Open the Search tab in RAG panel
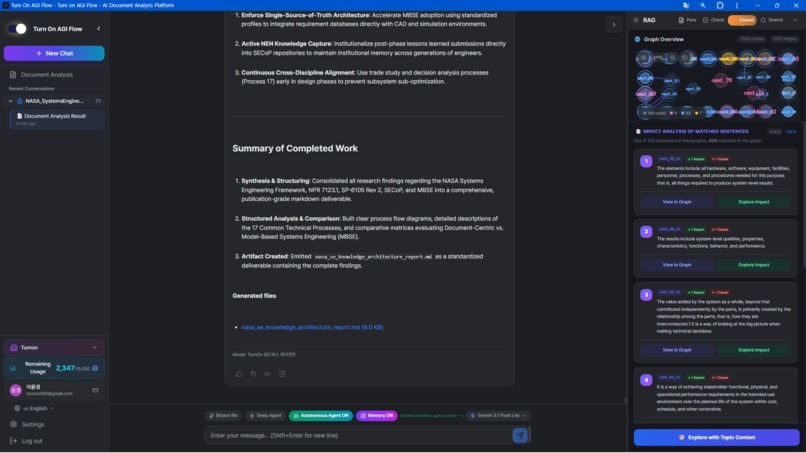This screenshot has height=453, width=806. 772,20
